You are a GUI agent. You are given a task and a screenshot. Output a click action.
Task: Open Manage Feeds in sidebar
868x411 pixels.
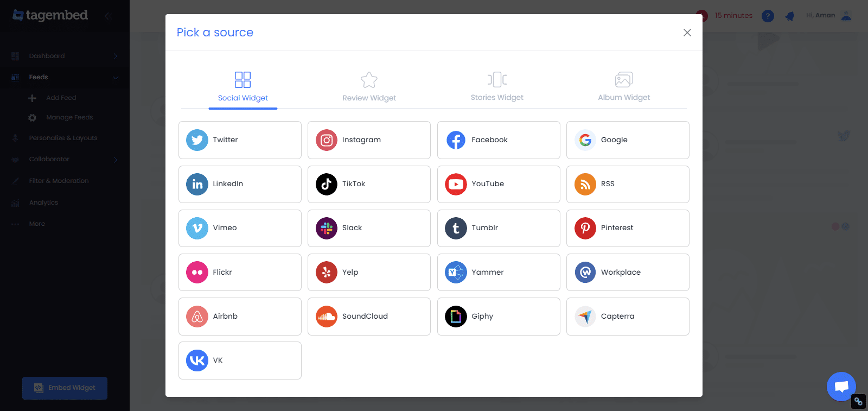69,117
